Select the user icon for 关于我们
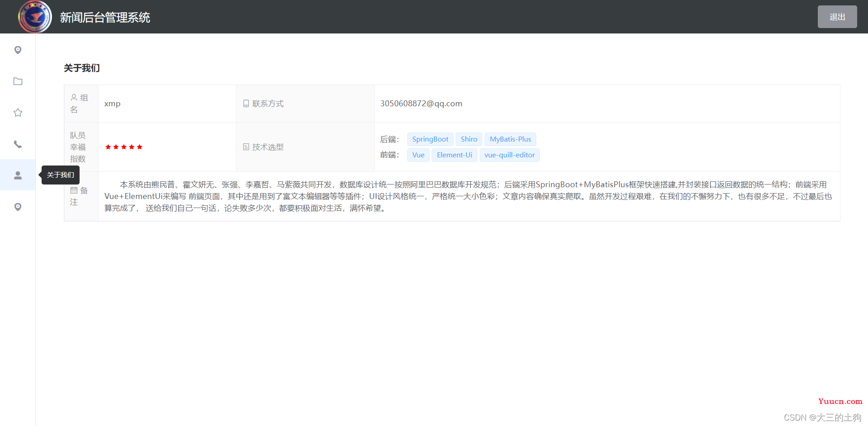This screenshot has width=868, height=426. click(x=18, y=175)
